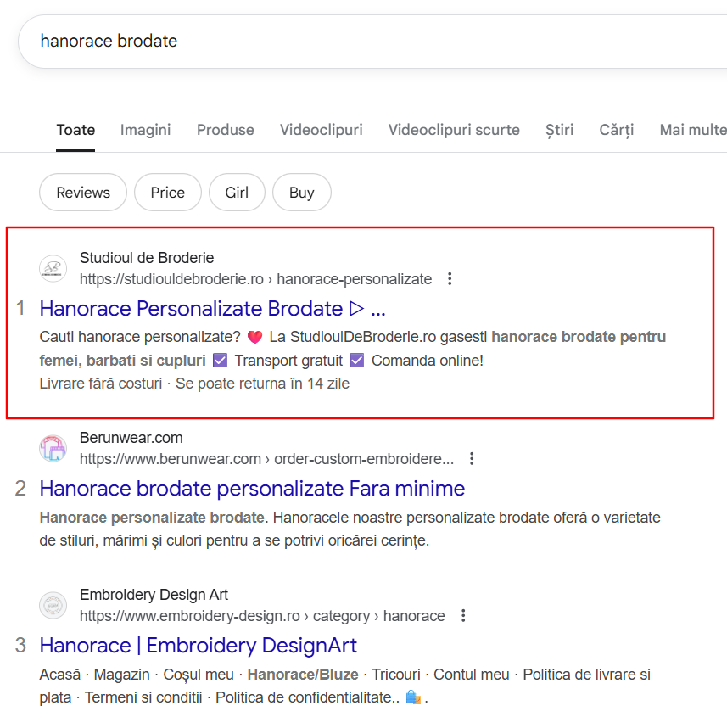Expand the Mai multe menu
This screenshot has height=728, width=727.
pos(693,130)
